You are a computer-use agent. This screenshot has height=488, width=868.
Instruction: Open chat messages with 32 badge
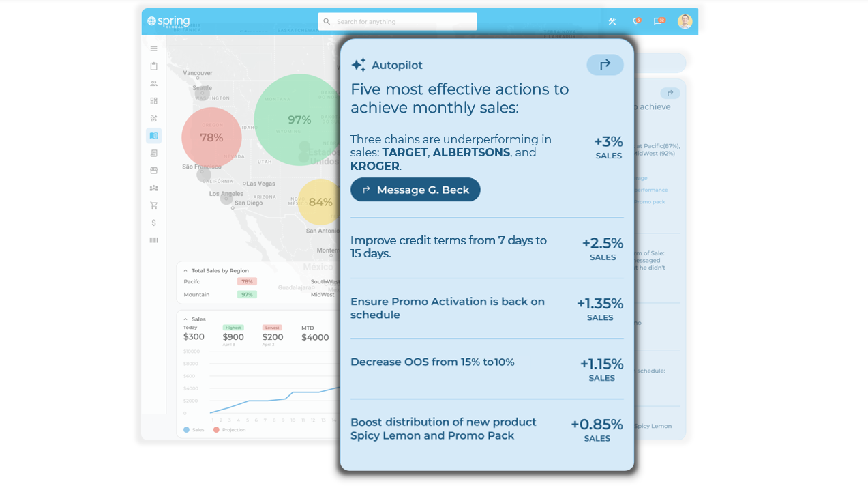click(659, 22)
